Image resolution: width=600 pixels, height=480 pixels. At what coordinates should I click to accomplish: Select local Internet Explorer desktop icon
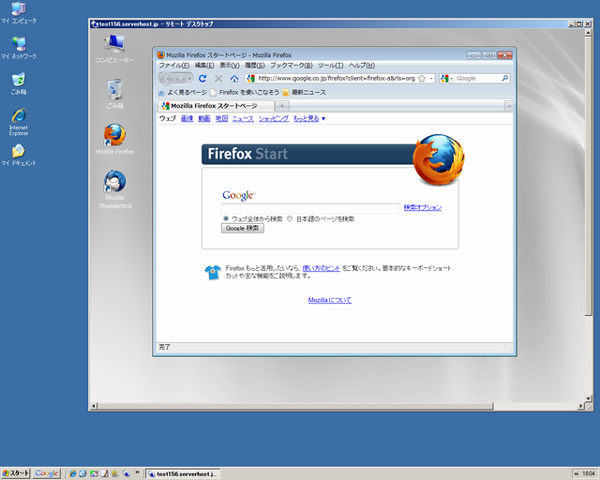coord(18,122)
